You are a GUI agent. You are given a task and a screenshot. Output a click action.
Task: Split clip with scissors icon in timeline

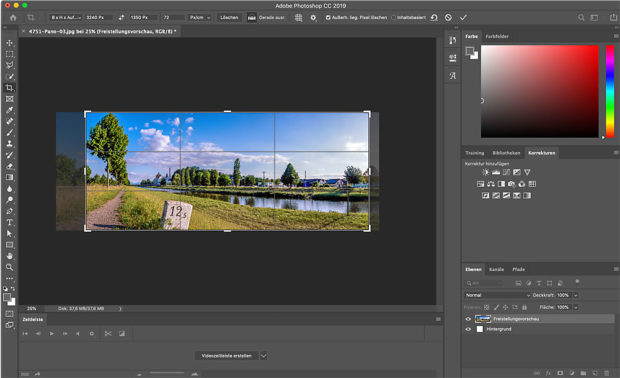click(x=108, y=334)
